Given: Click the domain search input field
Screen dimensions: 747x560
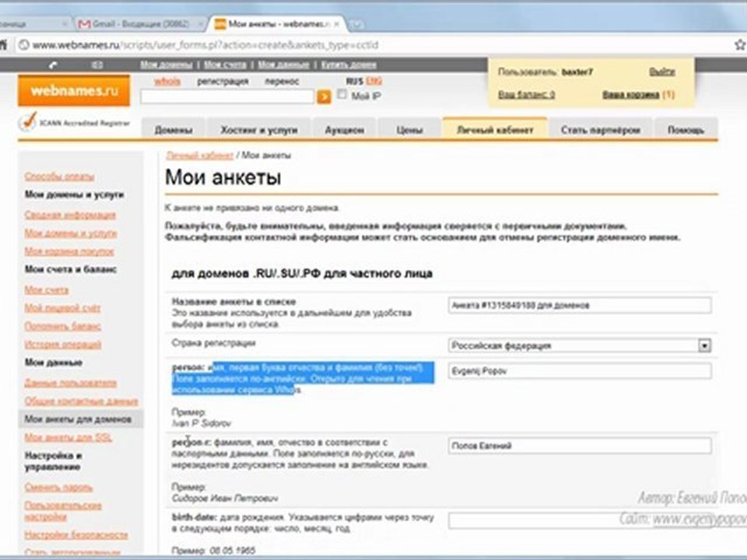Looking at the screenshot, I should [x=227, y=96].
